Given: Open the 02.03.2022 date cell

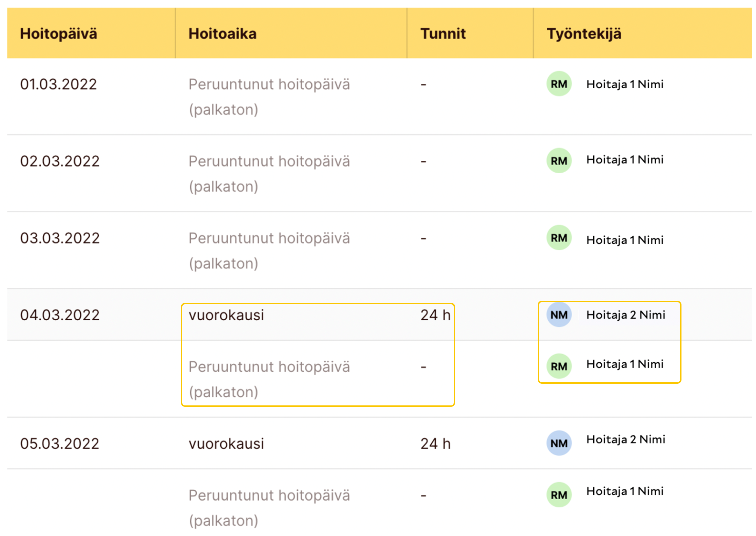Looking at the screenshot, I should (59, 161).
